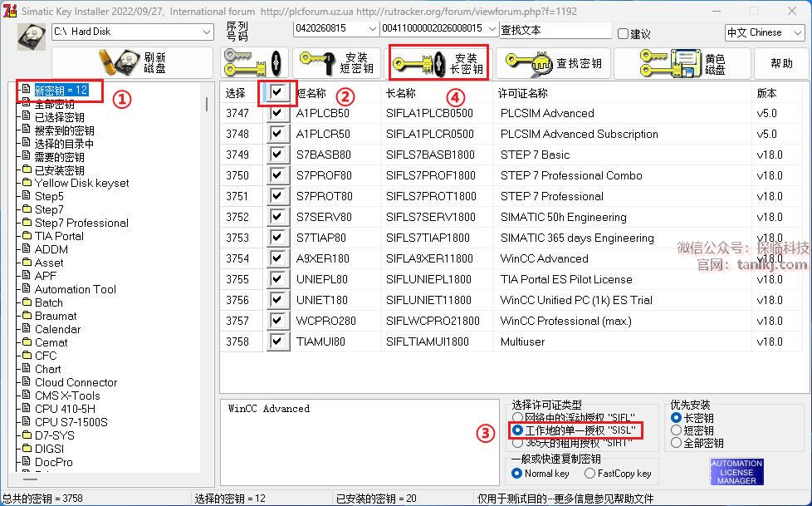Open the Step7 tree item
This screenshot has height=506, width=812.
pyautogui.click(x=49, y=209)
